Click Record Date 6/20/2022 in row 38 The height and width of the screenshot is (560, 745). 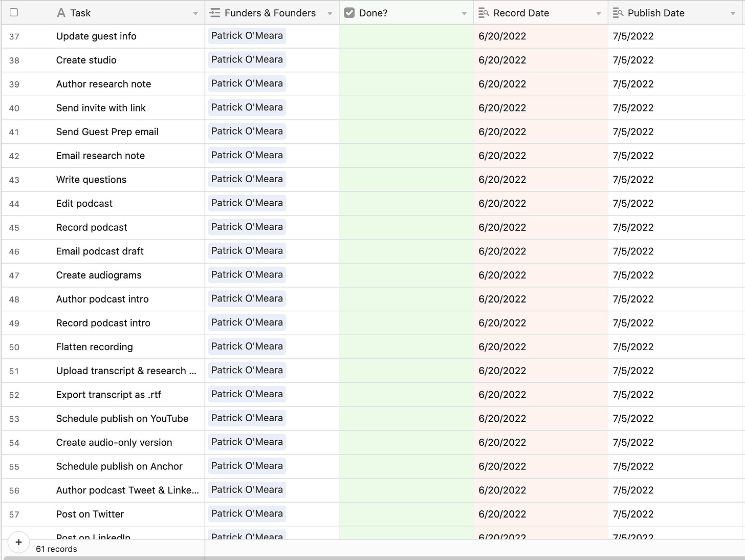click(x=502, y=60)
